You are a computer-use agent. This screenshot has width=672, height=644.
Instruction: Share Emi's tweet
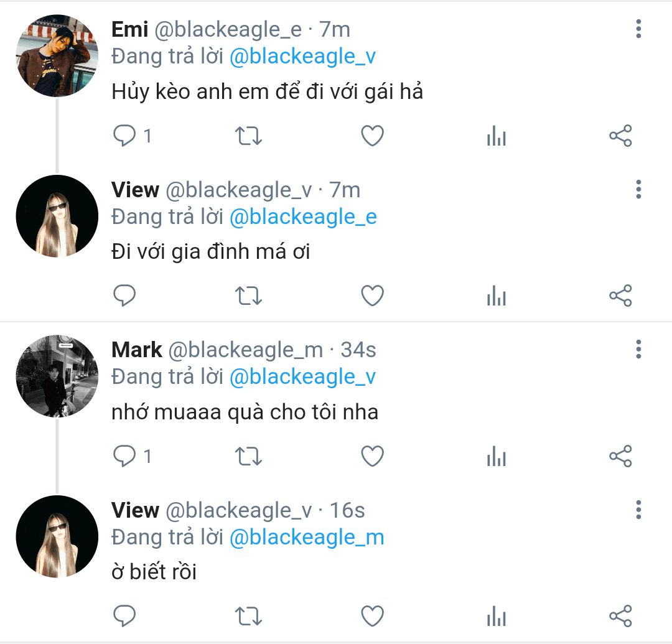pos(620,136)
